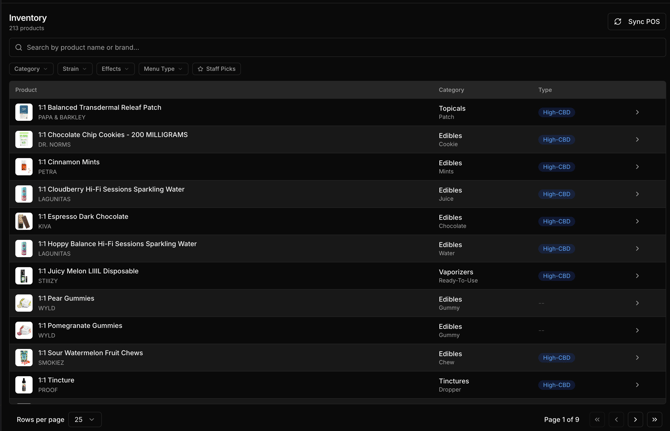Select '1:1 Tincture' product name
The width and height of the screenshot is (670, 431).
click(x=56, y=380)
